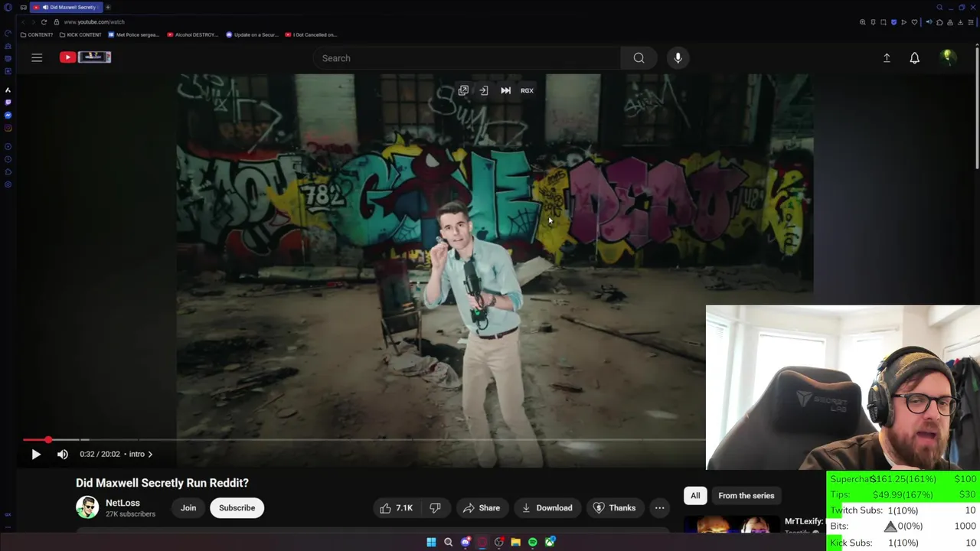The width and height of the screenshot is (980, 551).
Task: Open the Windows Start menu
Action: coord(431,542)
